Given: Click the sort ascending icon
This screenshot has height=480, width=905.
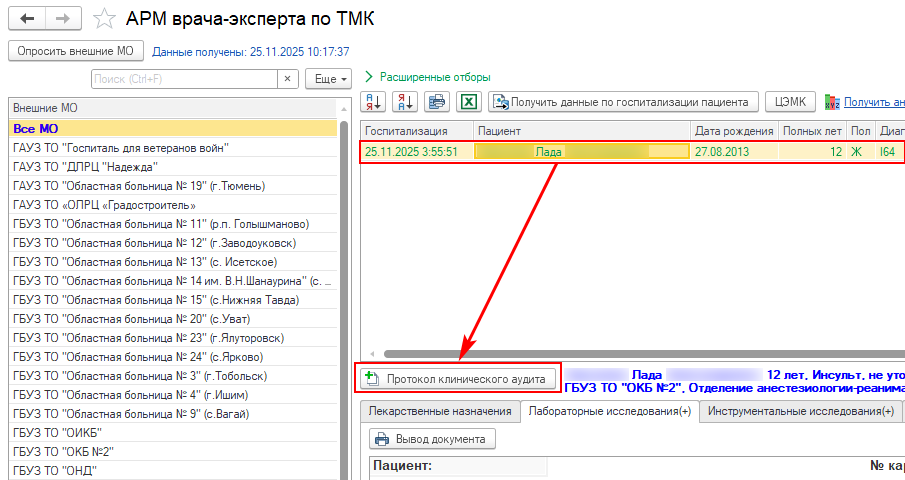Looking at the screenshot, I should point(375,101).
